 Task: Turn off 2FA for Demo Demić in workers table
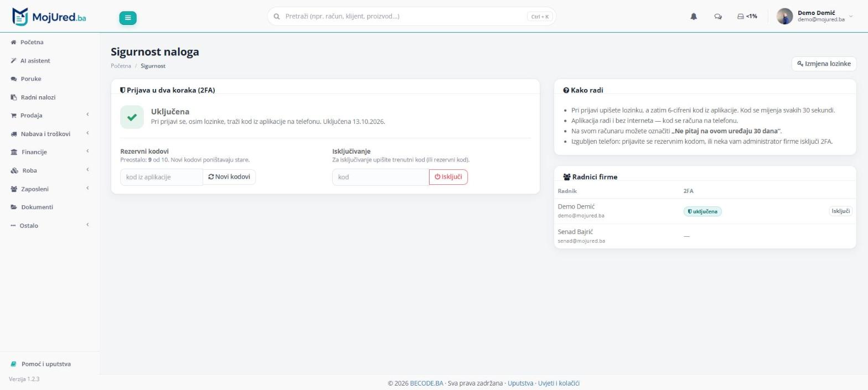coord(840,211)
